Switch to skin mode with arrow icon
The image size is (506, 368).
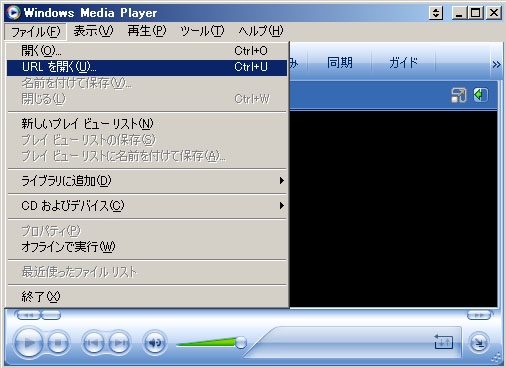[479, 343]
